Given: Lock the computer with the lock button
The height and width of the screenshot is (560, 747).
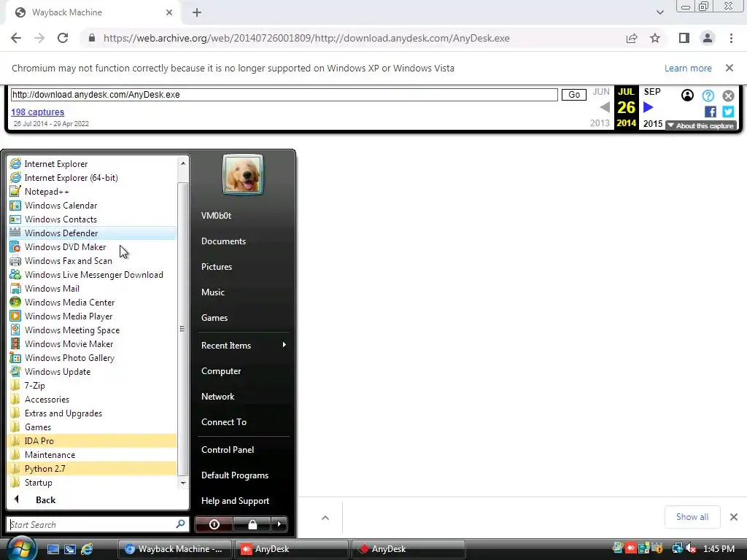Looking at the screenshot, I should pos(252,524).
